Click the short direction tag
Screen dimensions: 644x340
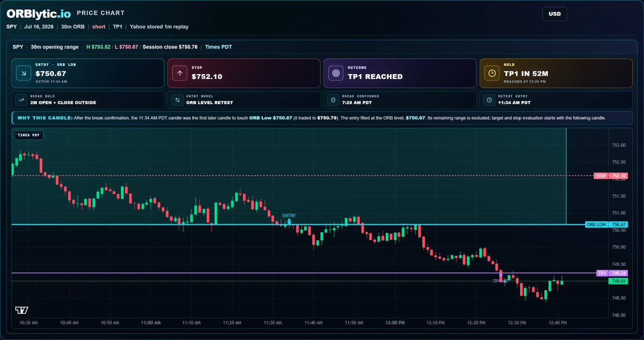tap(99, 27)
